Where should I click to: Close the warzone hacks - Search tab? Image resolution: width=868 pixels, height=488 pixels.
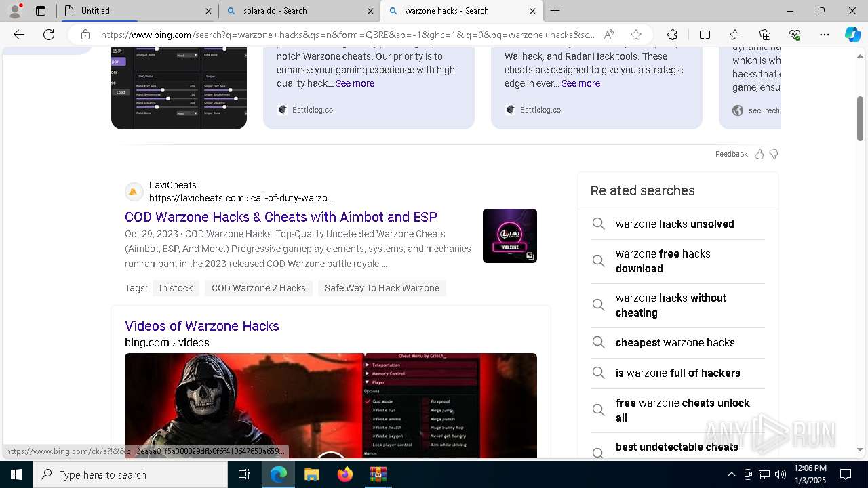point(532,11)
